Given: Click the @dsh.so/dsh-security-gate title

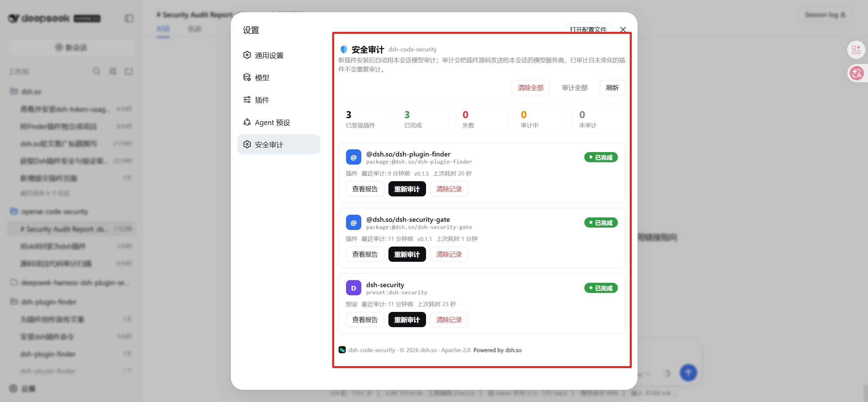Looking at the screenshot, I should [x=408, y=219].
